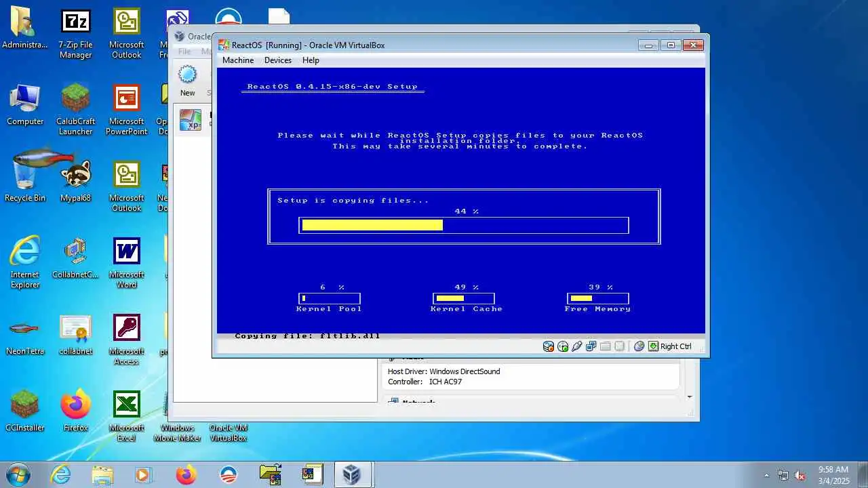Screen dimensions: 868x488
Task: Click shared folders status icon
Action: tap(606, 346)
